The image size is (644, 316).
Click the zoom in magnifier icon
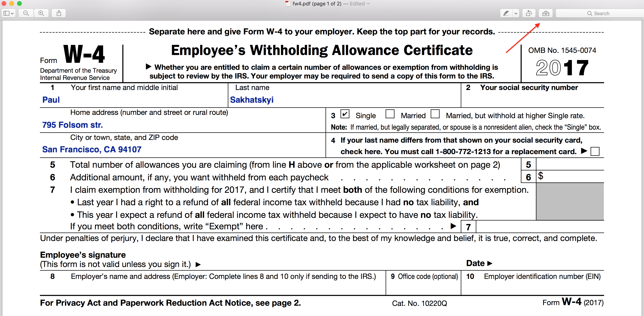41,13
